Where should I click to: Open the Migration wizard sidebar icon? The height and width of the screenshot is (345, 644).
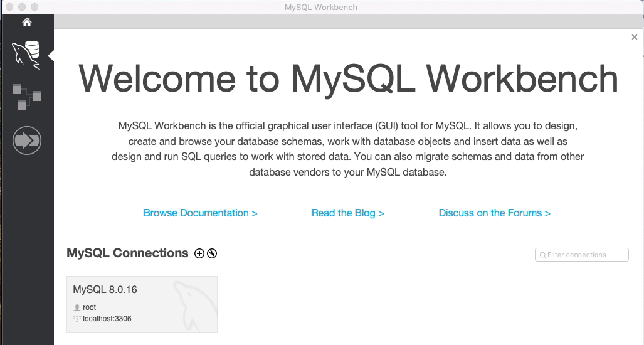click(27, 141)
